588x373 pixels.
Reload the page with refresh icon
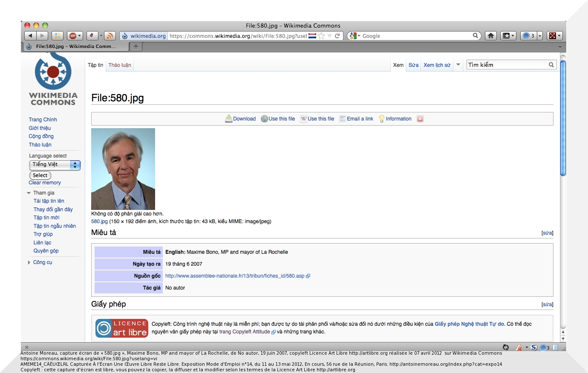(337, 36)
